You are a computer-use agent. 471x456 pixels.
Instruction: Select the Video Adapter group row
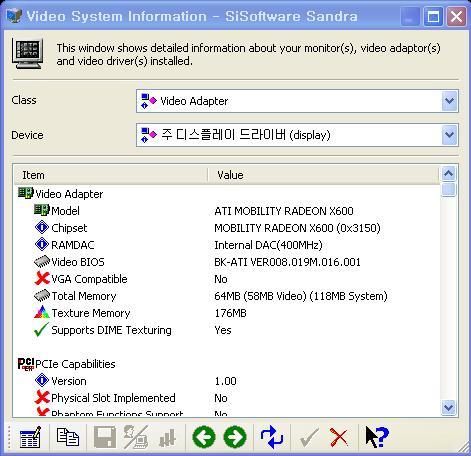[69, 194]
